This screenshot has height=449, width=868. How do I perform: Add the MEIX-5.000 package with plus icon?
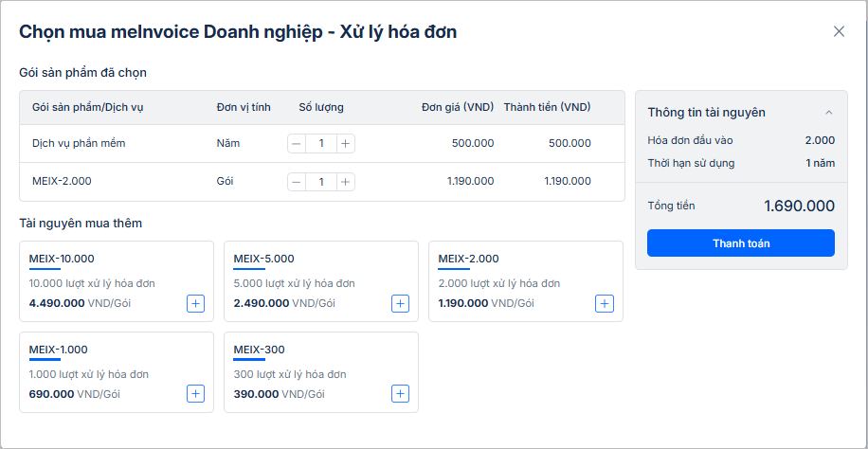pos(400,303)
